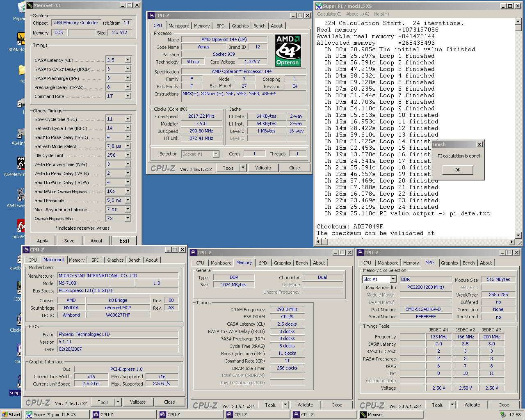The height and width of the screenshot is (420, 525).
Task: Select About tab in Mainboard CPU-Z window
Action: tap(152, 260)
